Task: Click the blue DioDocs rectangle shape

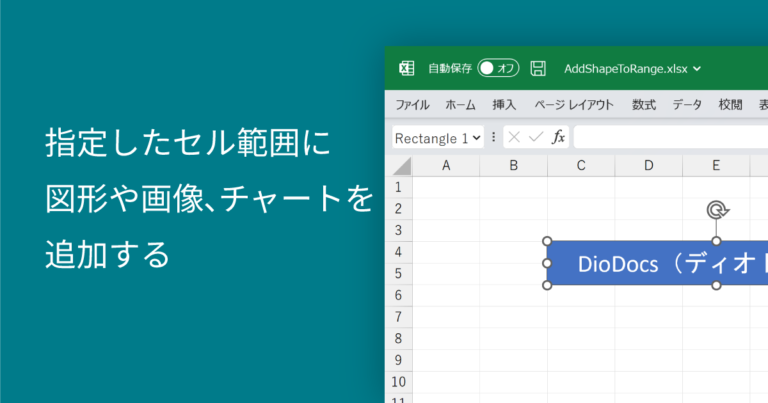Action: point(658,263)
